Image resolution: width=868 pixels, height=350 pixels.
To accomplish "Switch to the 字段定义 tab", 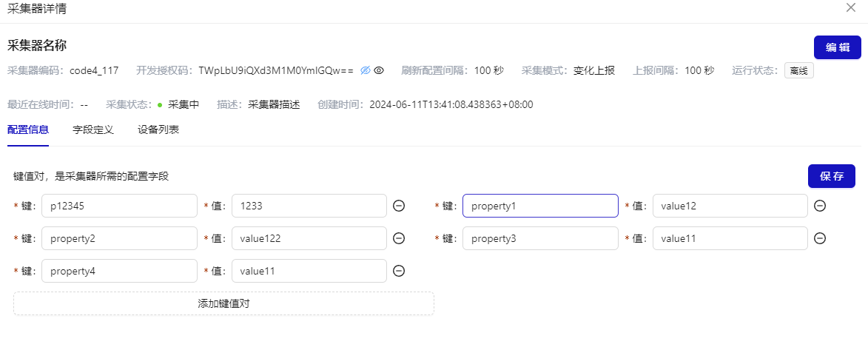I will [x=93, y=129].
